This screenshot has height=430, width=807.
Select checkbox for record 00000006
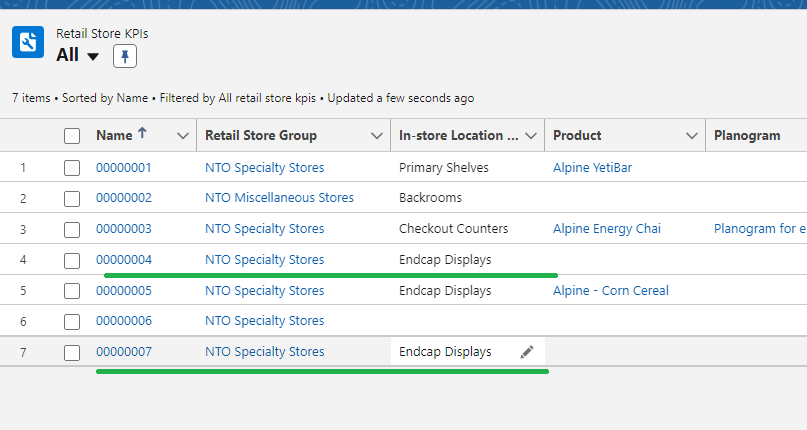(72, 321)
